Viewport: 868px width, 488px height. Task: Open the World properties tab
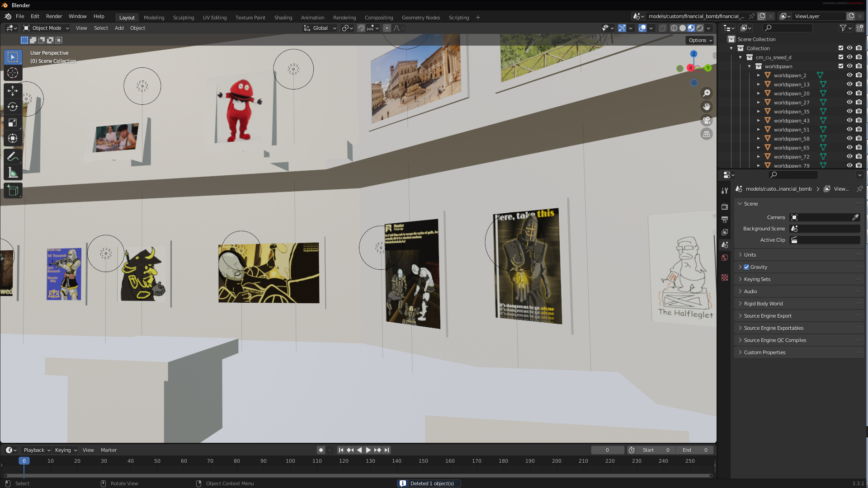[x=725, y=258]
